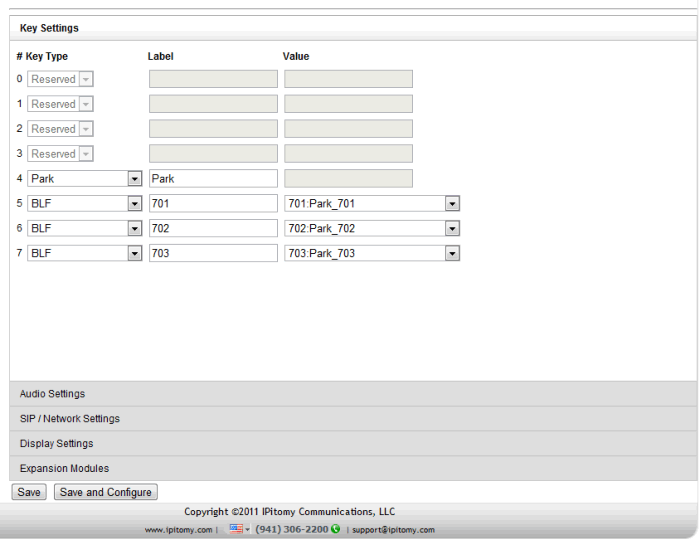
Task: Click the Label field containing Park
Action: coord(213,179)
